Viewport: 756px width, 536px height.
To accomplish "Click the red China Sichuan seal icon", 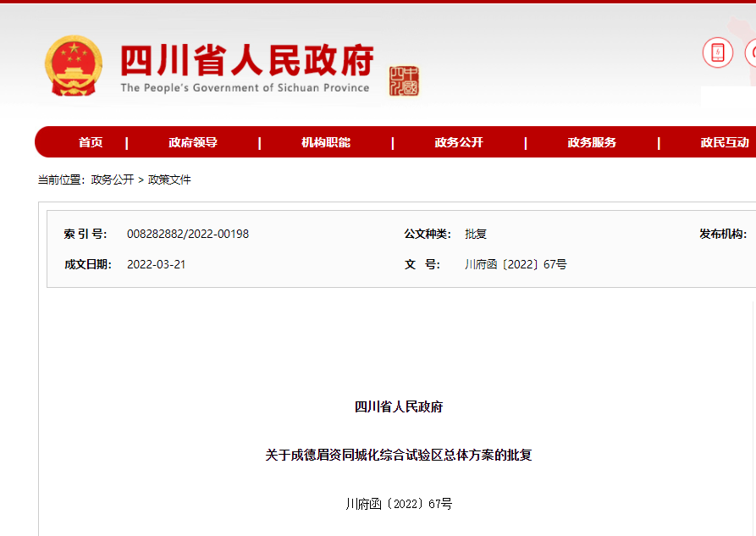I will point(404,81).
